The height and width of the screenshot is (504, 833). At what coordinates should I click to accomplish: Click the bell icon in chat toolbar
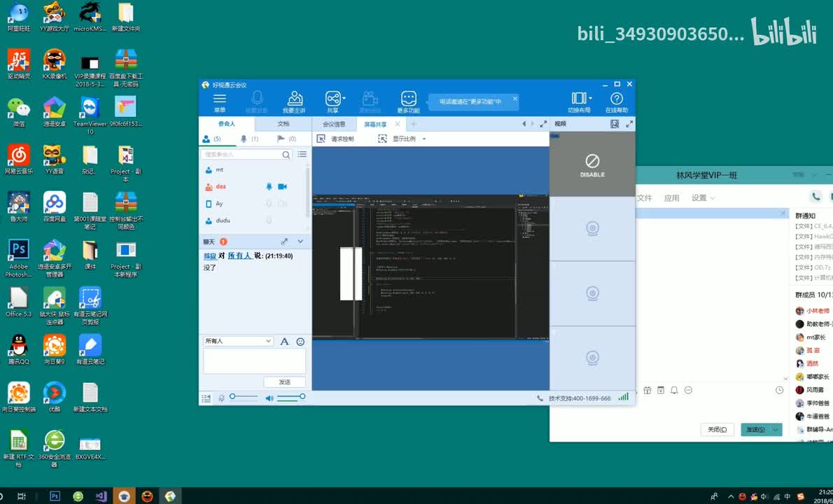[x=674, y=391]
